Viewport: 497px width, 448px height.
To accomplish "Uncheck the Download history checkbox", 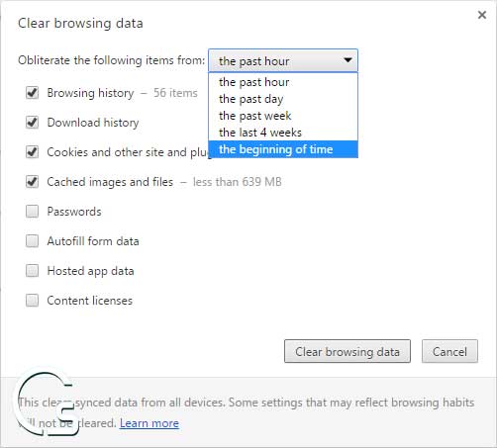I will 32,123.
